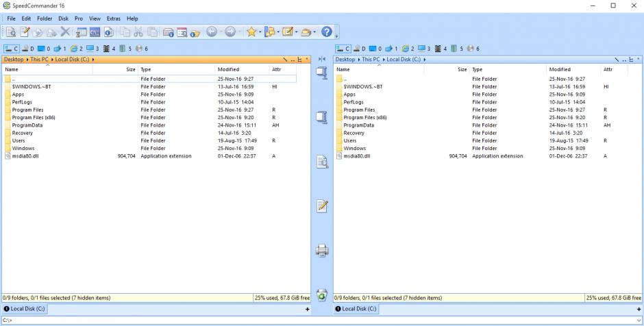Click This PC in right breadcrumb

pyautogui.click(x=371, y=60)
